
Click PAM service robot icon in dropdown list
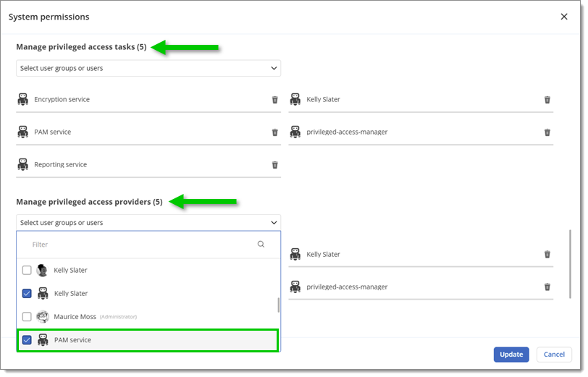[x=43, y=340]
